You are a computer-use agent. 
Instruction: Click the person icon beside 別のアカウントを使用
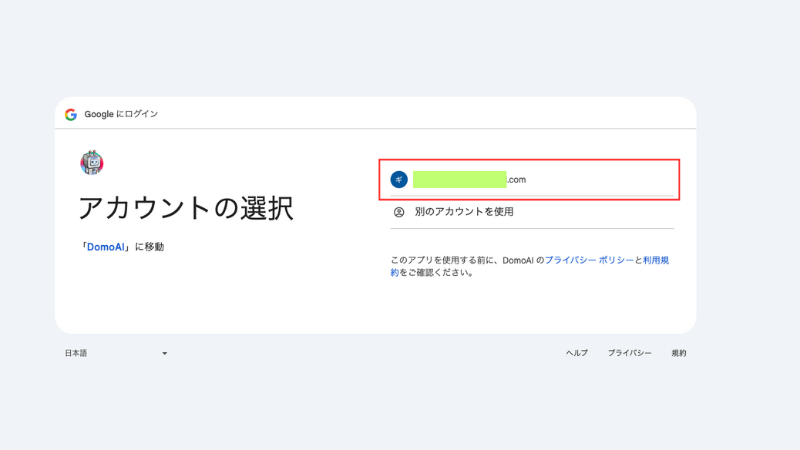click(399, 212)
